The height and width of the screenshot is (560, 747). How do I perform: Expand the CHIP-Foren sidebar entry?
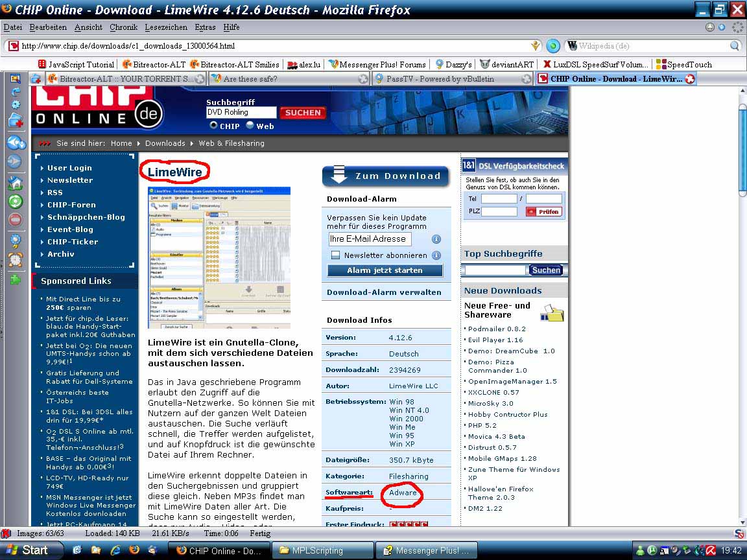(71, 205)
